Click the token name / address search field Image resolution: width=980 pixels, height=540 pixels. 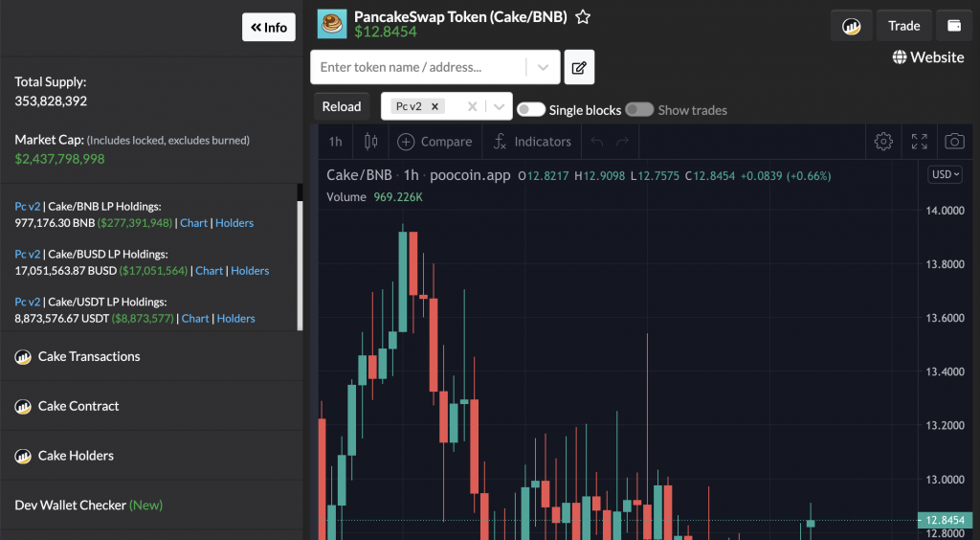[417, 67]
